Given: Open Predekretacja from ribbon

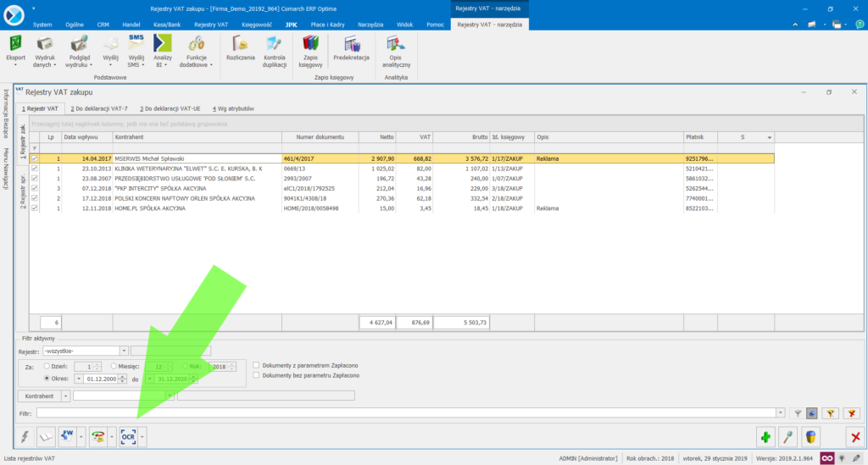Looking at the screenshot, I should point(351,45).
